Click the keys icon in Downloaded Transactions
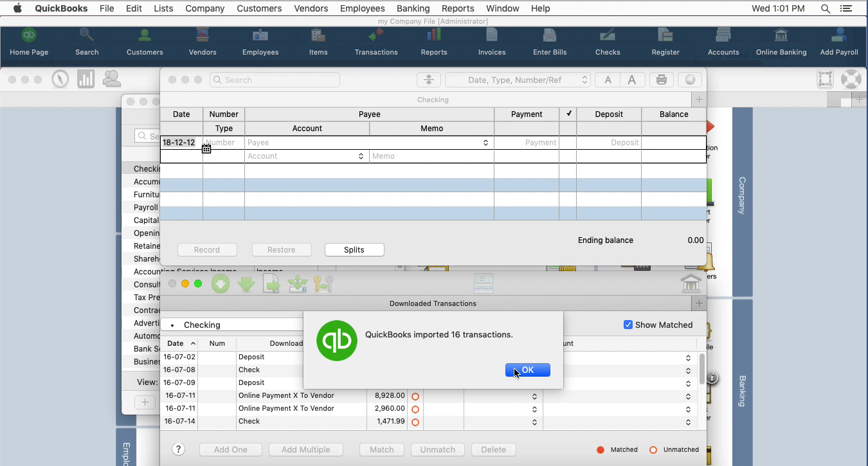 (323, 283)
